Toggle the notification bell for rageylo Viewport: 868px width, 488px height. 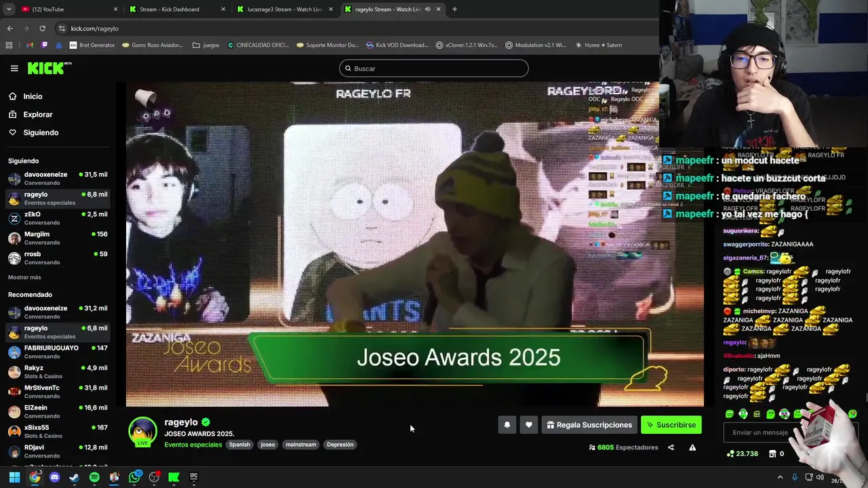click(507, 425)
